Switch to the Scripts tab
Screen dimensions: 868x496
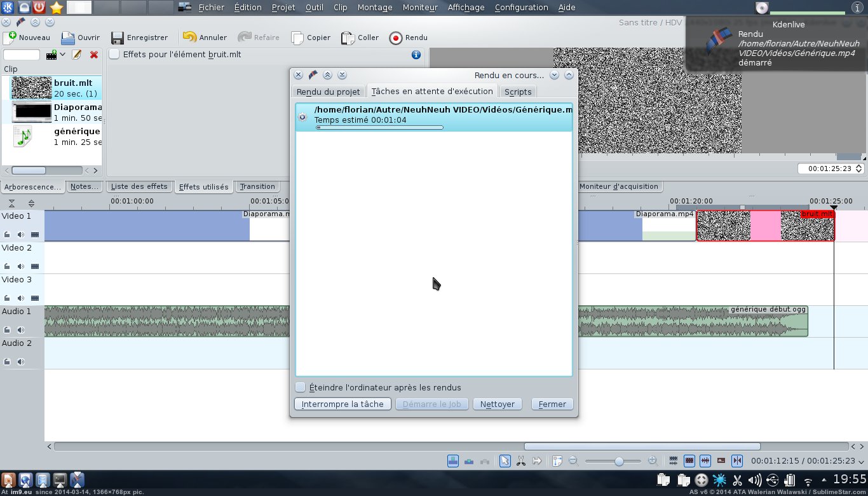tap(517, 92)
